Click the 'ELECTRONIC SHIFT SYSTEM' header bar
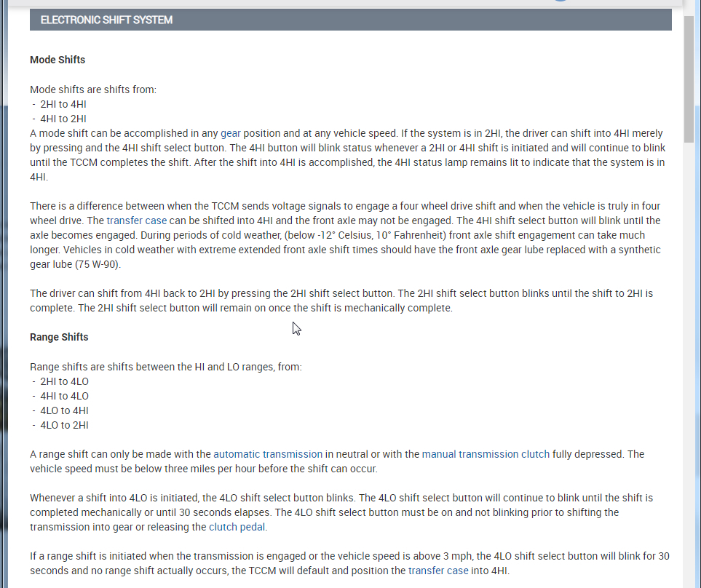This screenshot has height=588, width=701. pyautogui.click(x=350, y=20)
